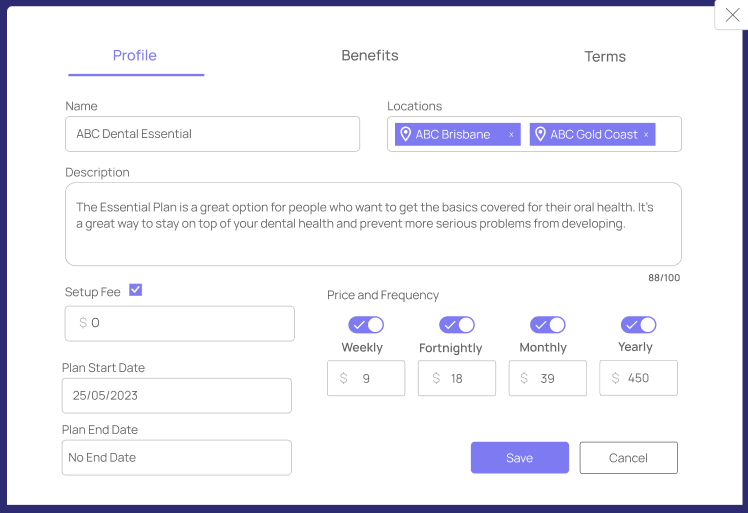Remove the ABC Brisbane location tag

511,135
